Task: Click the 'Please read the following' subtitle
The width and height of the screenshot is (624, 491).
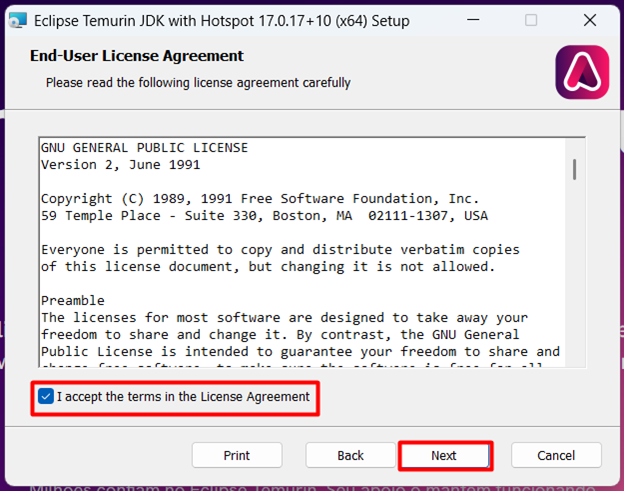Action: click(198, 82)
